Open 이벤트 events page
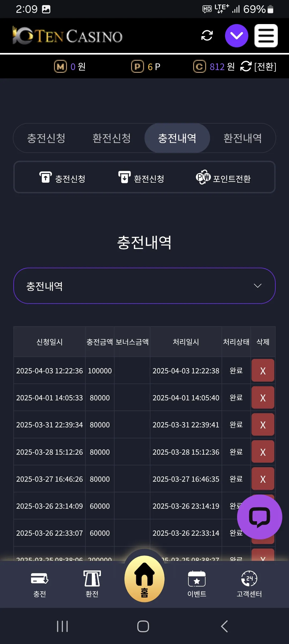Viewport: 289px width, 644px height. pyautogui.click(x=197, y=584)
